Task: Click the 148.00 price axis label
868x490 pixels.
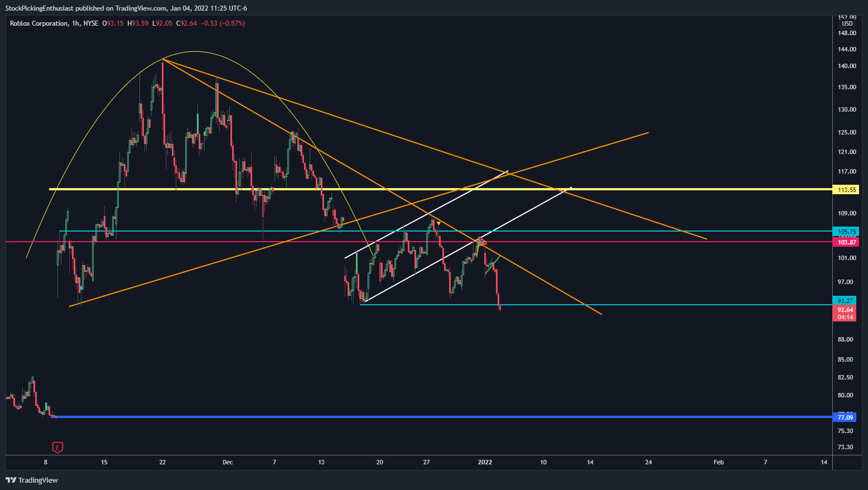Action: point(846,33)
